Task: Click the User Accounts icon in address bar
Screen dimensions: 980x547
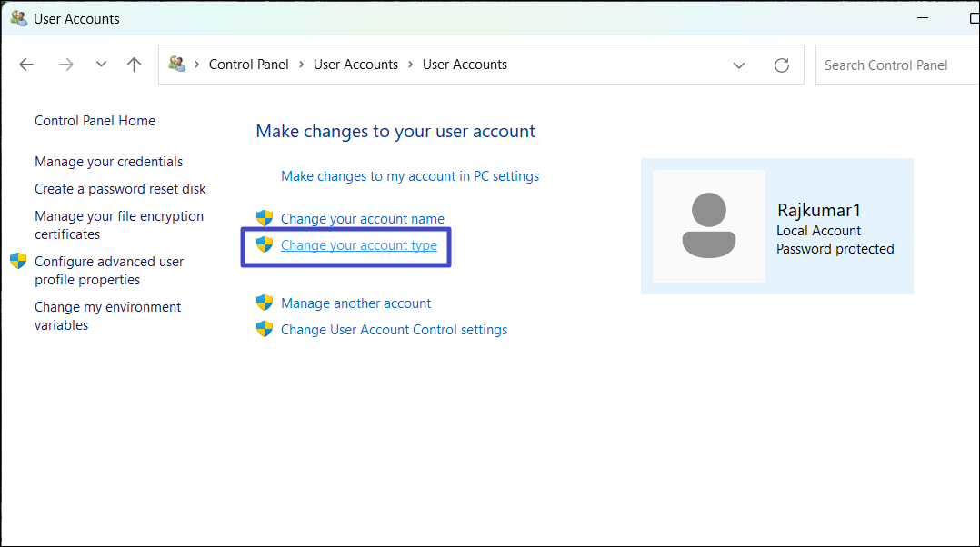Action: pos(177,65)
